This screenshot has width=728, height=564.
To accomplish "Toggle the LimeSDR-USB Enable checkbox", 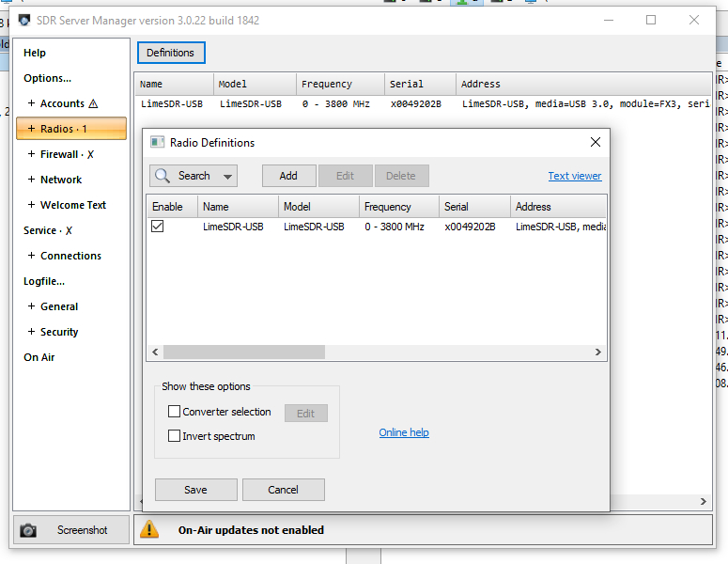I will point(158,227).
